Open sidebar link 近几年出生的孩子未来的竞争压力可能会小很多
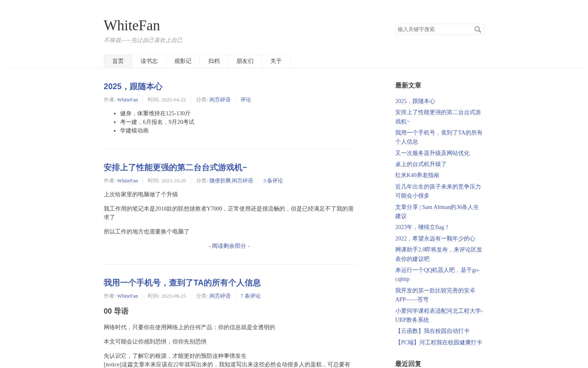The width and height of the screenshot is (588, 368). (438, 191)
